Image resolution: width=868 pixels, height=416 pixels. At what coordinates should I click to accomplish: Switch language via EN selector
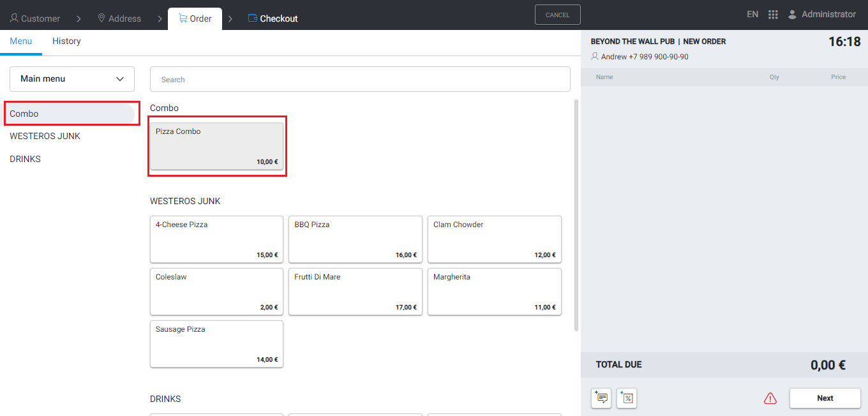point(752,15)
